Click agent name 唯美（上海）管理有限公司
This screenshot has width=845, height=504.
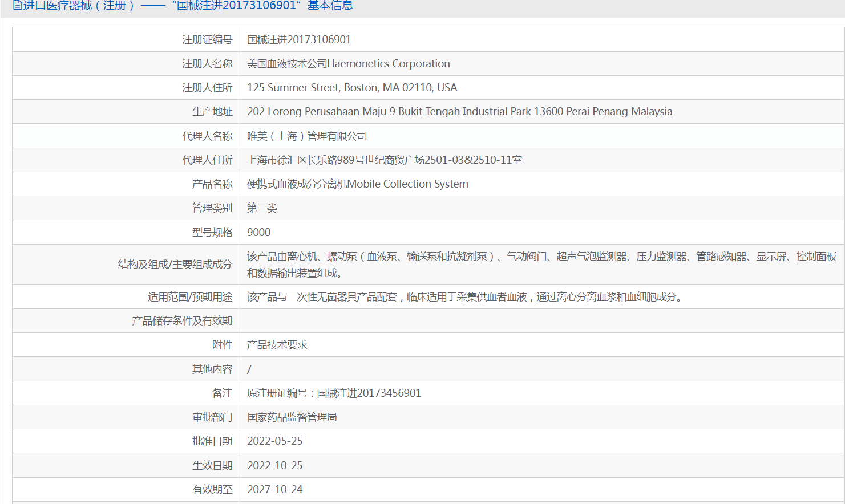point(307,136)
